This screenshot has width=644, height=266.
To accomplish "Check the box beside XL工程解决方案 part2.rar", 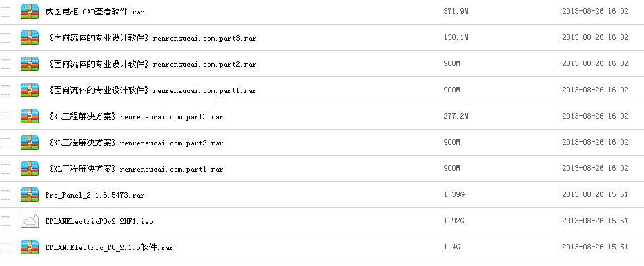I will 6,143.
